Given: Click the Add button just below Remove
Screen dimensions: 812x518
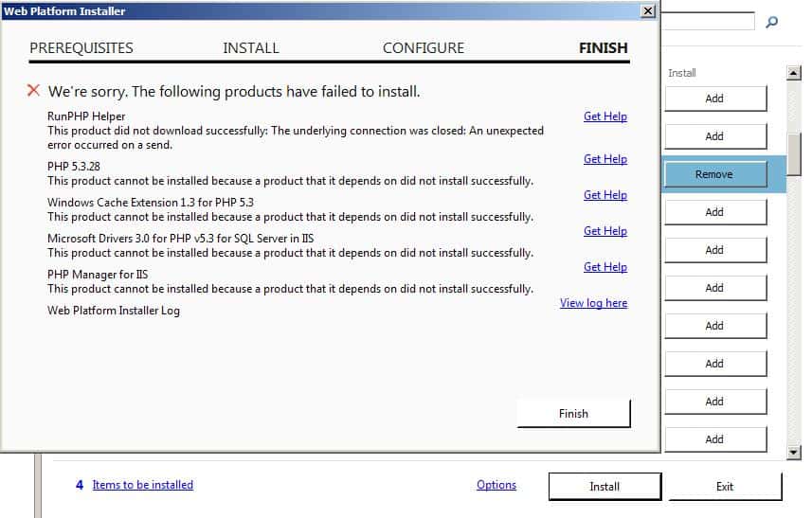Looking at the screenshot, I should pyautogui.click(x=715, y=212).
